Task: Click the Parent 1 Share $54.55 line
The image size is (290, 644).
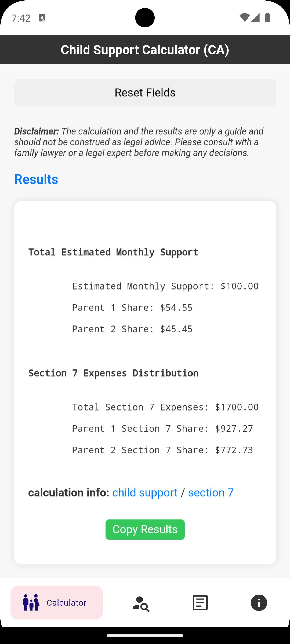Action: [132, 308]
